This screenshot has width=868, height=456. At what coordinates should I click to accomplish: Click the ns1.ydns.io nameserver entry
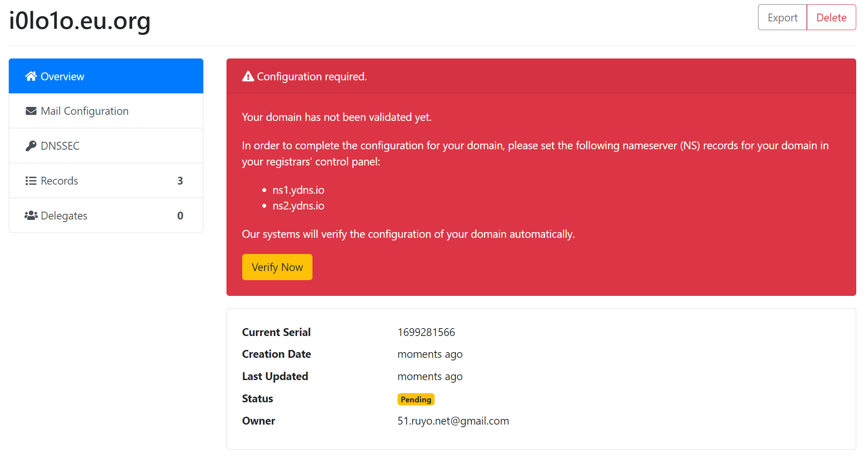point(298,190)
